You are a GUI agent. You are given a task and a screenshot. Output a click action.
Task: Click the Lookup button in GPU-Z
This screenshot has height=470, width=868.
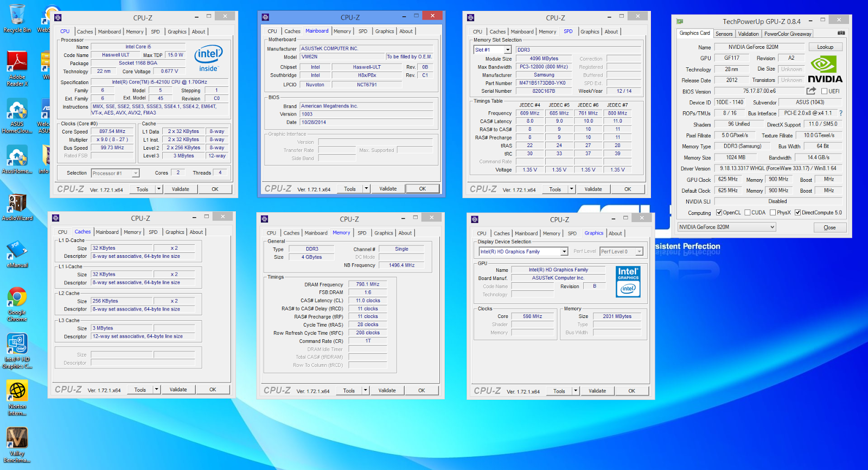tap(825, 47)
